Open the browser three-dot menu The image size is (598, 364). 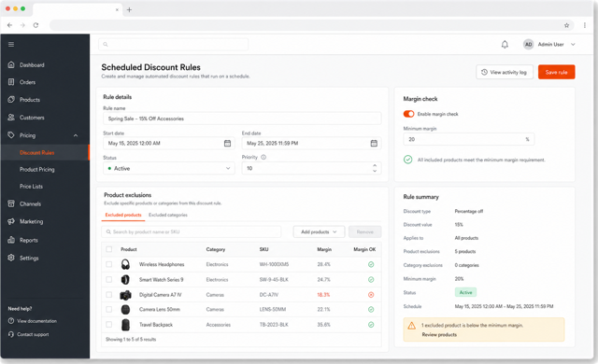(x=585, y=25)
